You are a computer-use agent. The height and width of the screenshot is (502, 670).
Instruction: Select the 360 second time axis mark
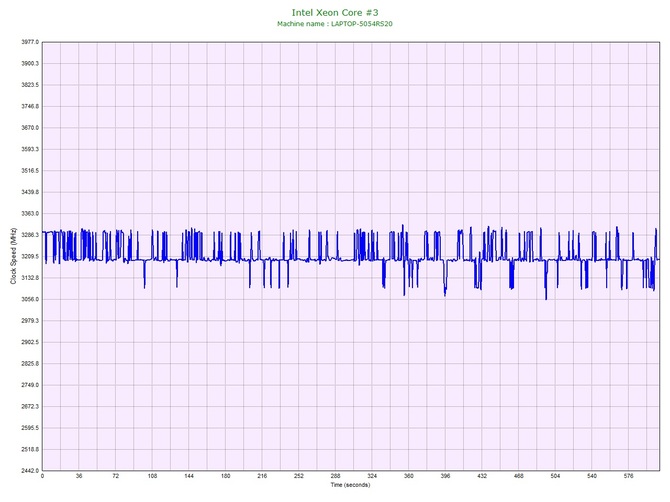(x=409, y=477)
